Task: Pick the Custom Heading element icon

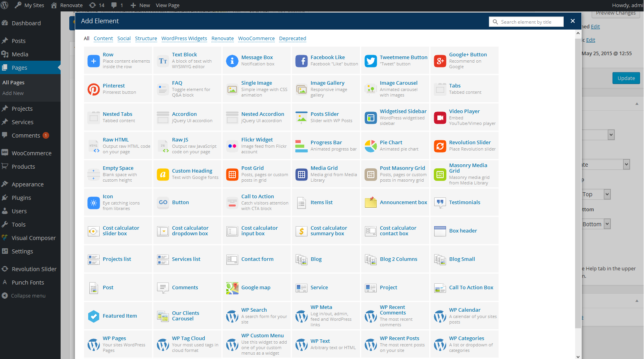Action: pyautogui.click(x=163, y=175)
